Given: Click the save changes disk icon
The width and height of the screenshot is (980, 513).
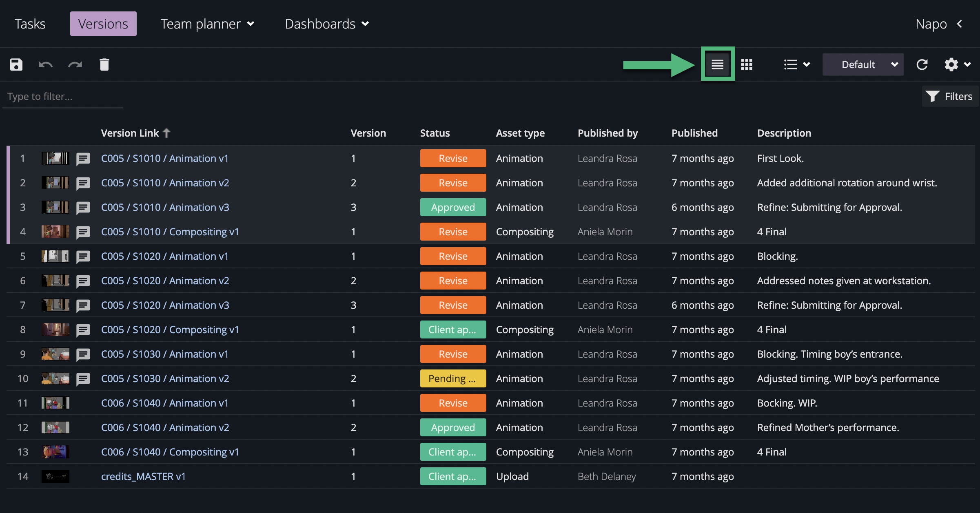Looking at the screenshot, I should pyautogui.click(x=16, y=64).
